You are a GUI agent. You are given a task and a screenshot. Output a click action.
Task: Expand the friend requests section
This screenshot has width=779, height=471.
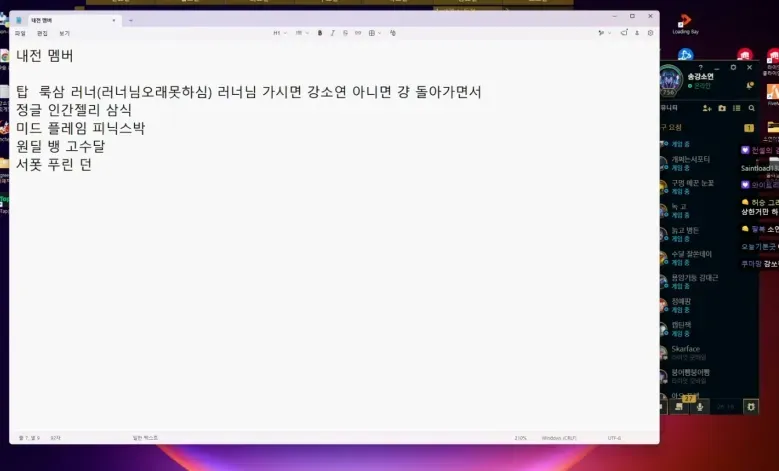coord(708,128)
